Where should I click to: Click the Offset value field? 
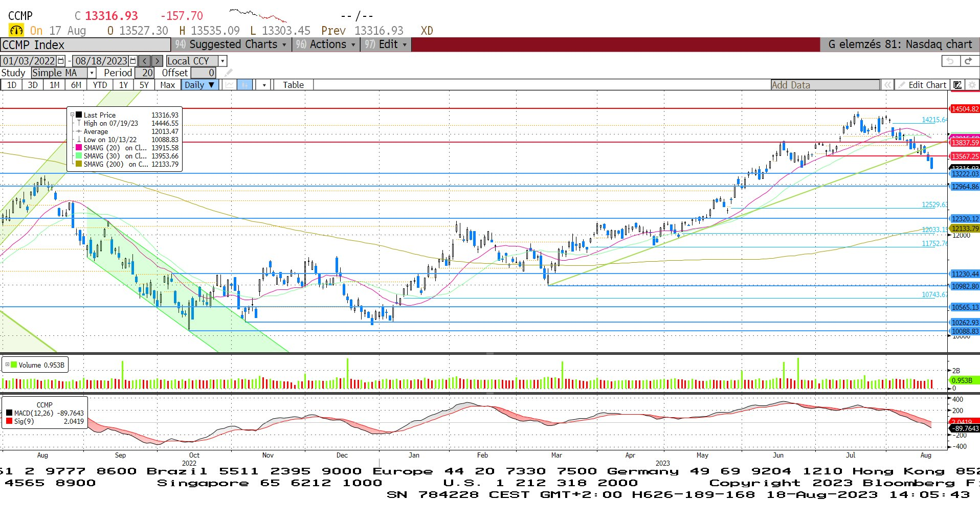click(x=203, y=73)
